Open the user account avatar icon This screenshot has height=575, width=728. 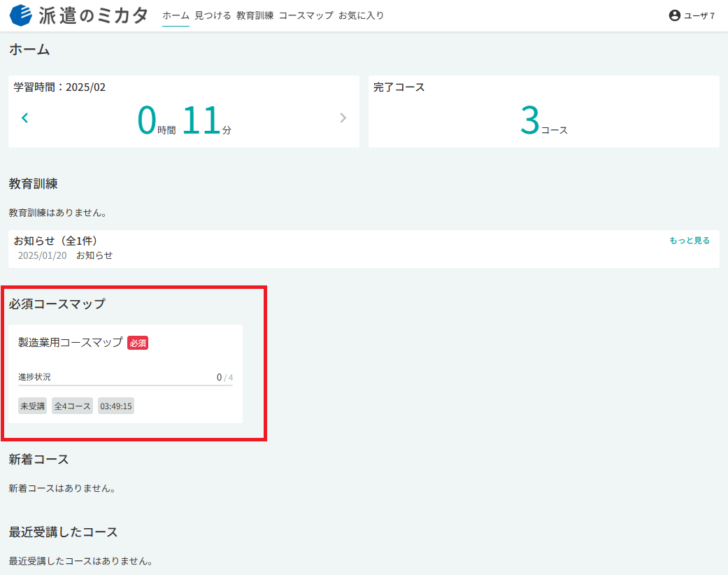tap(675, 15)
